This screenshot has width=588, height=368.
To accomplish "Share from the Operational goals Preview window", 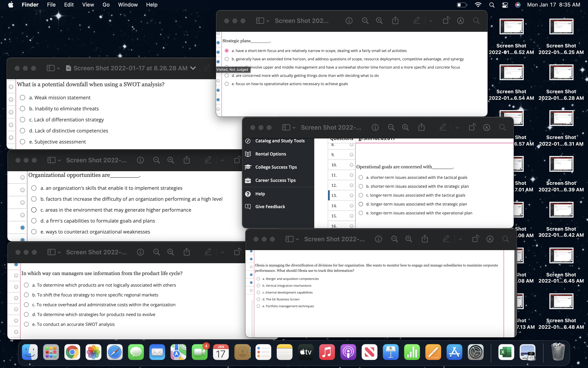I will pos(422,127).
